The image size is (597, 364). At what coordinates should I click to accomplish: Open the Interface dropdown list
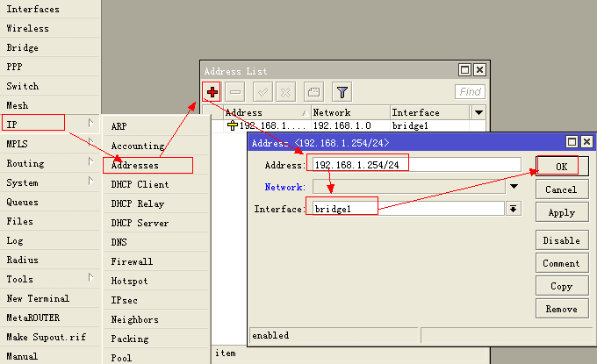514,209
